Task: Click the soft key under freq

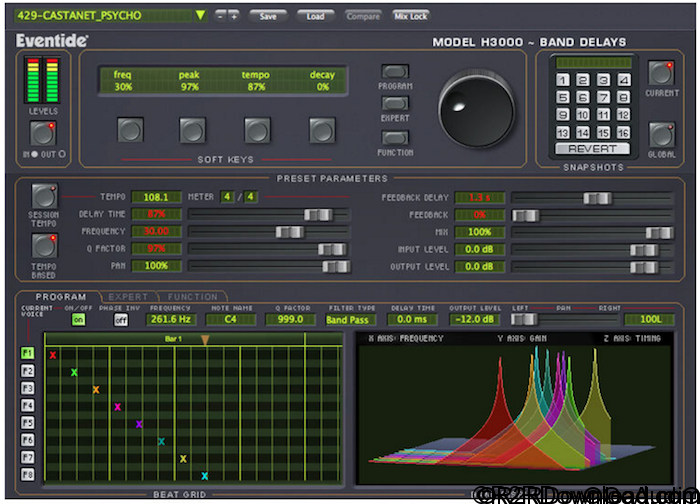Action: click(130, 130)
